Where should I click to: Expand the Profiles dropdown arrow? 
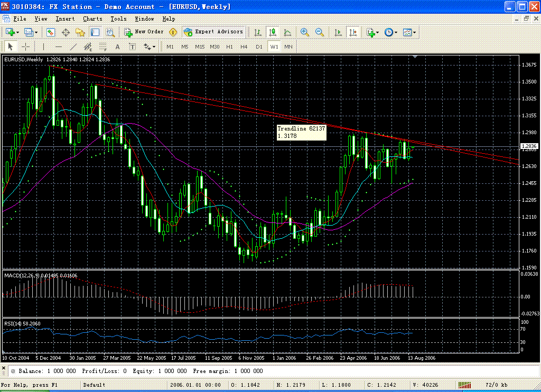pyautogui.click(x=36, y=32)
